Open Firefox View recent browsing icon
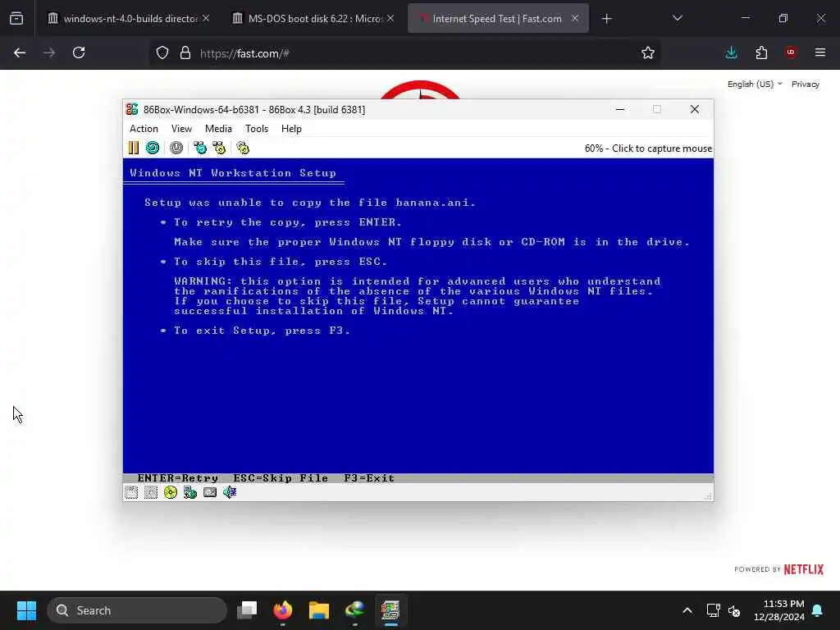The image size is (840, 630). click(x=16, y=19)
